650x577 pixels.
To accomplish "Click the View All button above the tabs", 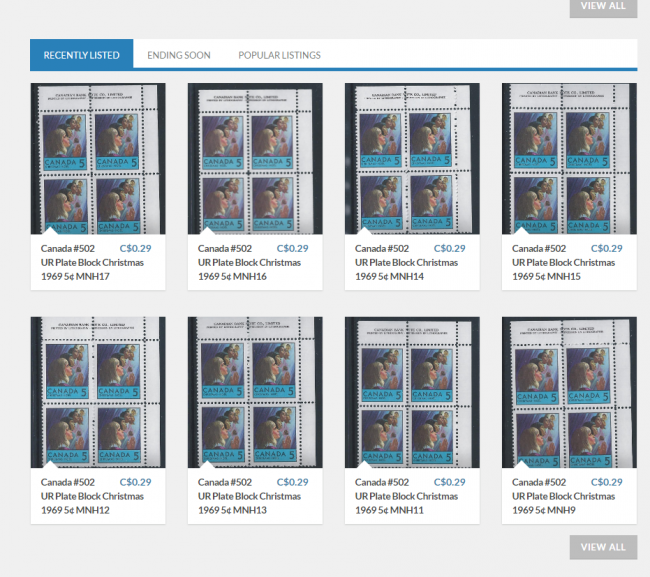I will click(x=603, y=7).
